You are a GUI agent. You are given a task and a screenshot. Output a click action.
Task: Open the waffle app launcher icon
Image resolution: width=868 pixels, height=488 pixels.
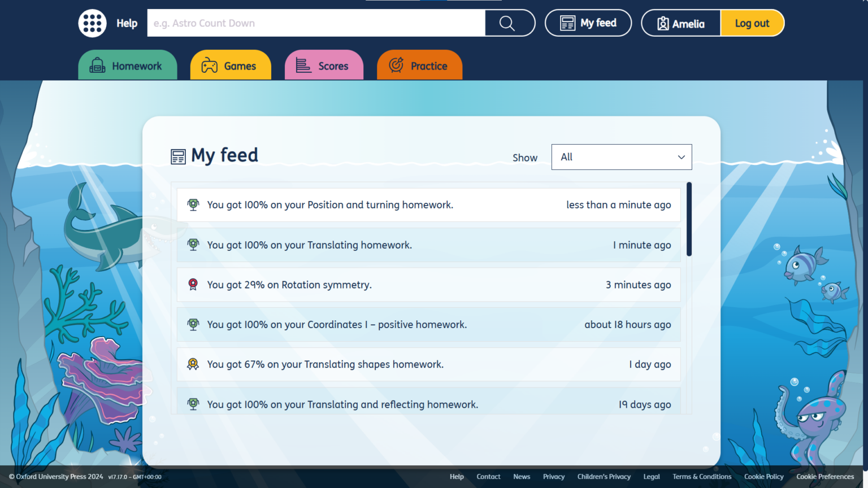point(92,23)
